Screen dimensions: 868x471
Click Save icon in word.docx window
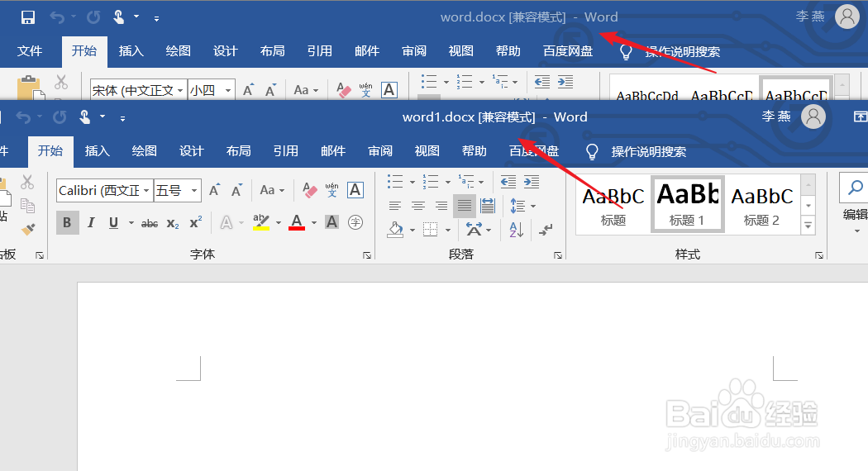click(x=27, y=17)
